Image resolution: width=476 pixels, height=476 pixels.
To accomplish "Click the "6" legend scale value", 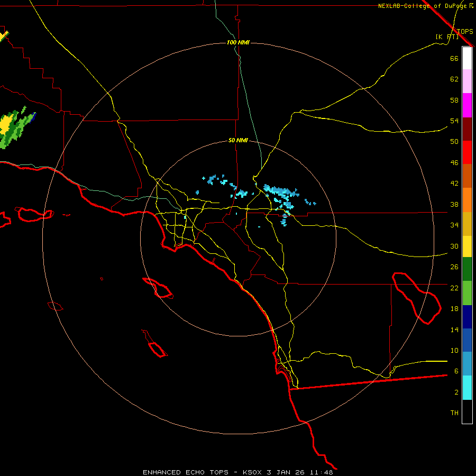I will point(456,371).
